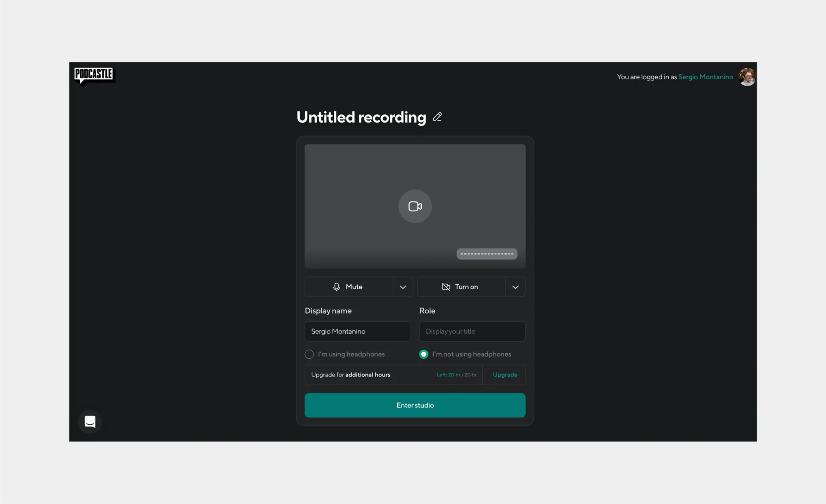
Task: Click your profile avatar
Action: click(x=746, y=77)
